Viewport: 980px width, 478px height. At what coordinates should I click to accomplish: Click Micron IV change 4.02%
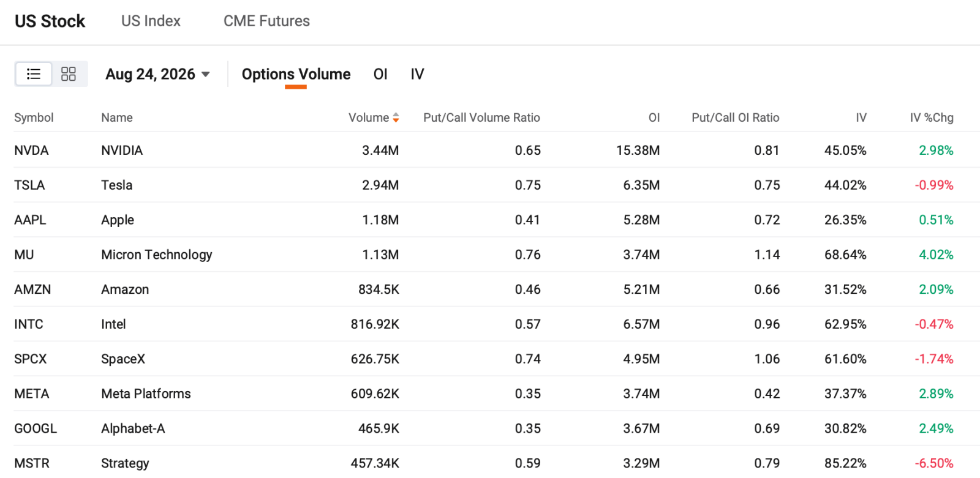(x=936, y=255)
